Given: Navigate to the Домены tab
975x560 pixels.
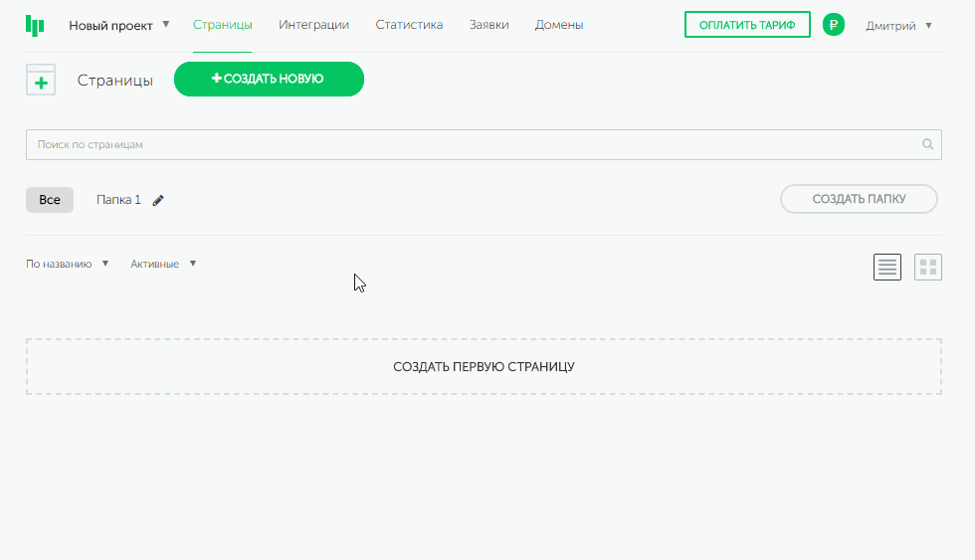Looking at the screenshot, I should click(x=559, y=25).
